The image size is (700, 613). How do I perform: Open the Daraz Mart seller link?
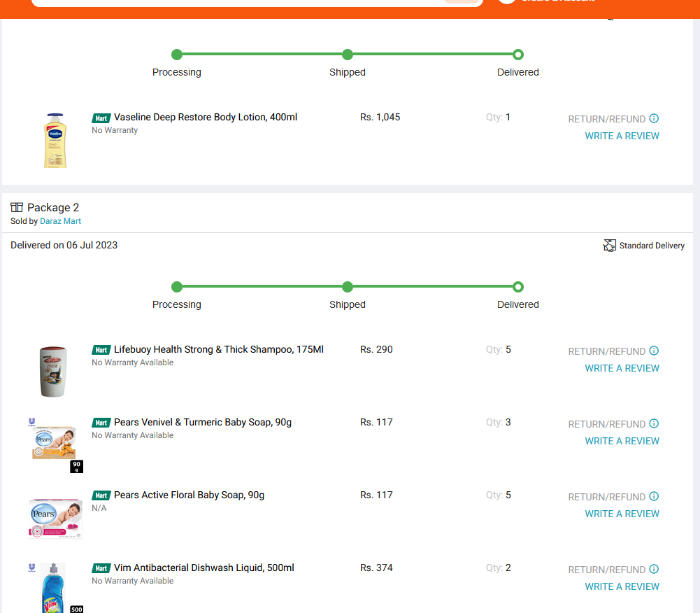click(x=60, y=221)
